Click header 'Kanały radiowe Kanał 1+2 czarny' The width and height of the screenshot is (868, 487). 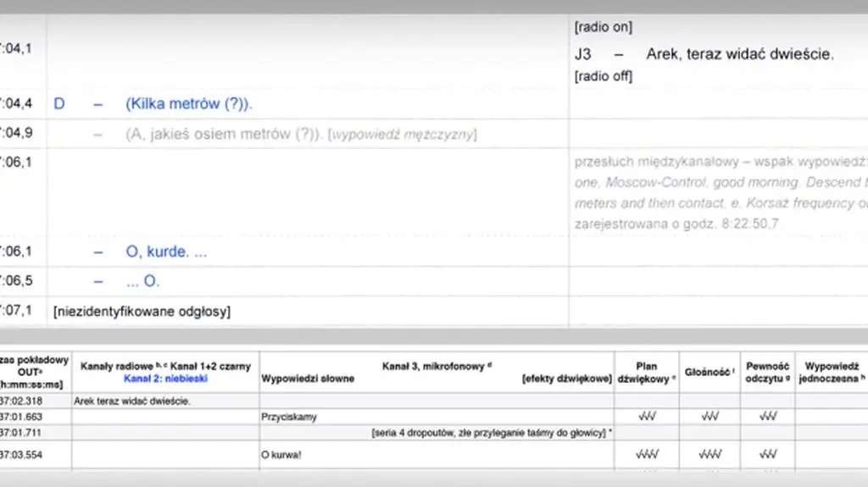point(165,367)
